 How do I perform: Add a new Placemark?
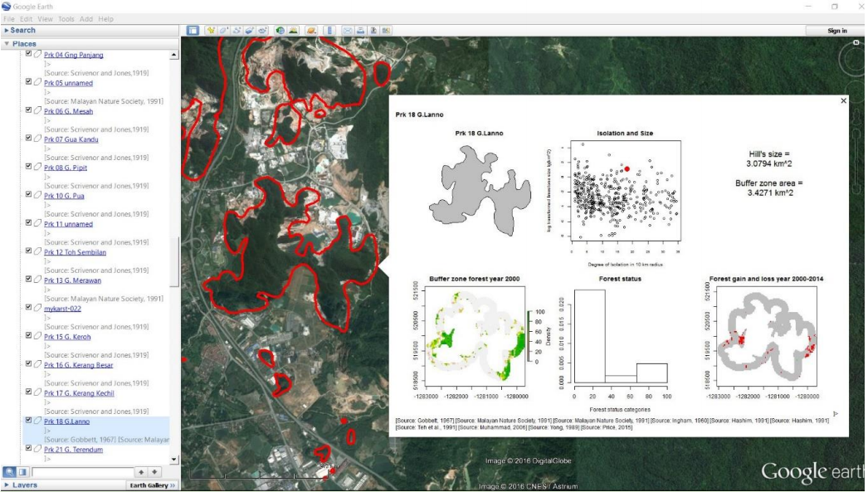[211, 30]
